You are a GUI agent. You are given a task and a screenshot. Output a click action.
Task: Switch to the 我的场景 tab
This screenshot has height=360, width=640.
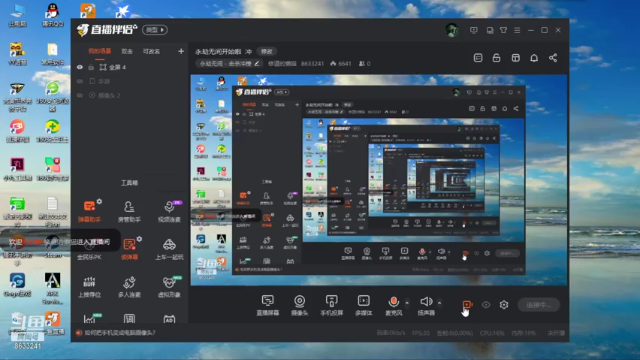[100, 51]
